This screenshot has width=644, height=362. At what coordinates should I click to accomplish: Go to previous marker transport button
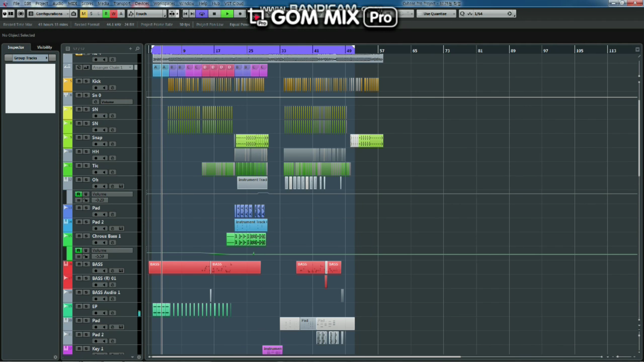tap(185, 14)
